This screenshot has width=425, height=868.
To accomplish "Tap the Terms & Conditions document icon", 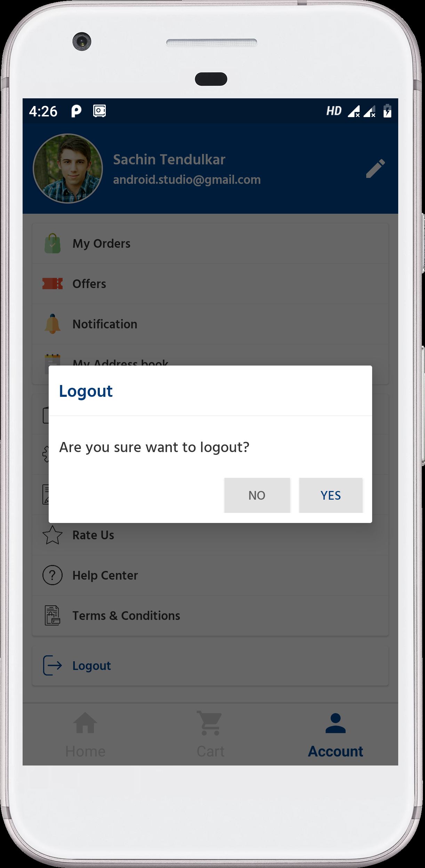I will click(x=53, y=615).
